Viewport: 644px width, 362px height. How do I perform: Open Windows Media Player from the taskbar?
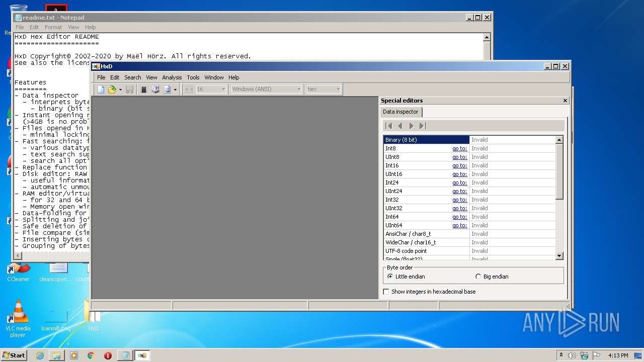pyautogui.click(x=74, y=355)
